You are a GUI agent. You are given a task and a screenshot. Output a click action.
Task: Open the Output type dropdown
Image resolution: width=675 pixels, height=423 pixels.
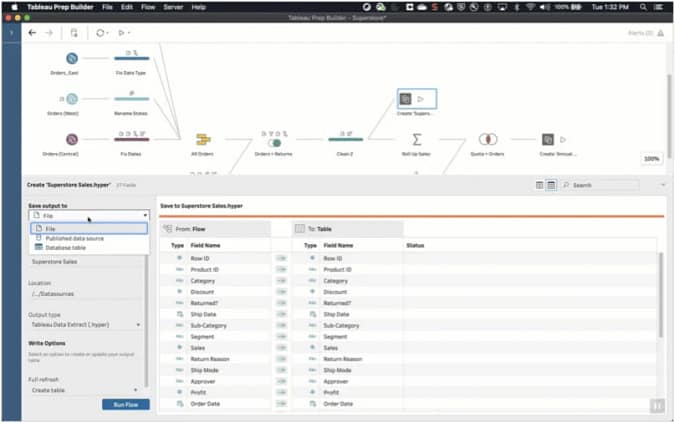click(85, 324)
